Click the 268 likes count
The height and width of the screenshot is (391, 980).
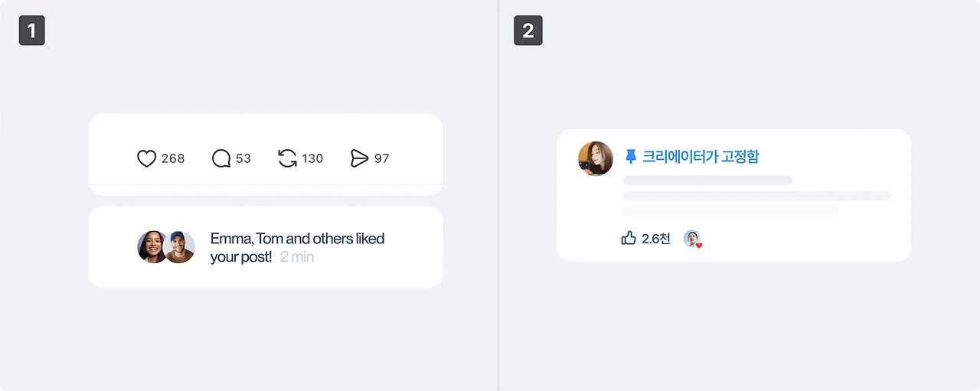point(173,158)
